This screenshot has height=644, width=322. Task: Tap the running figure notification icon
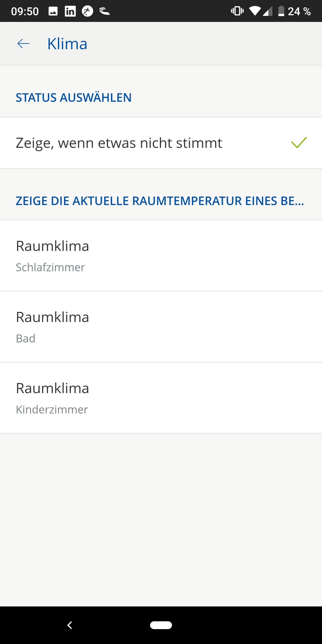pyautogui.click(x=87, y=11)
